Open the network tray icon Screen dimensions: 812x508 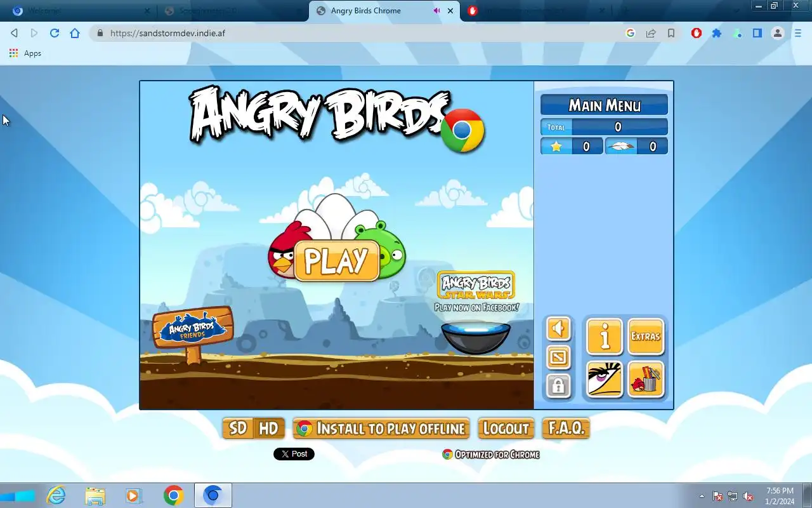[x=733, y=496]
